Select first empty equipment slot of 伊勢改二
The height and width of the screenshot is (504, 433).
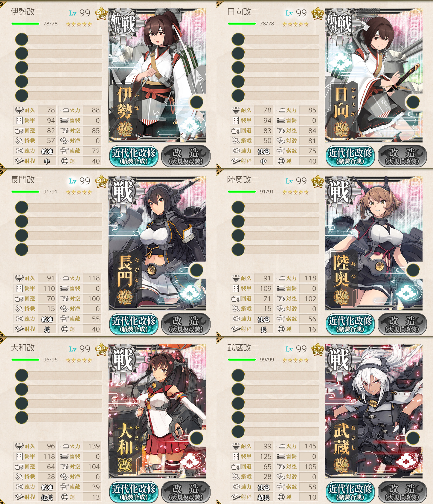coord(59,39)
